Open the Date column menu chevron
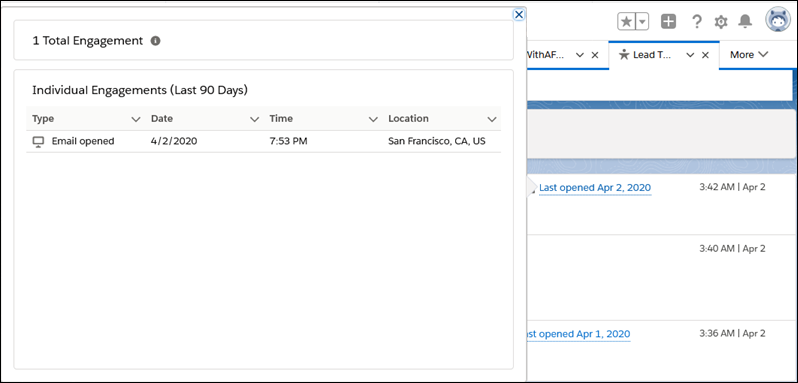This screenshot has width=798, height=383. tap(254, 120)
